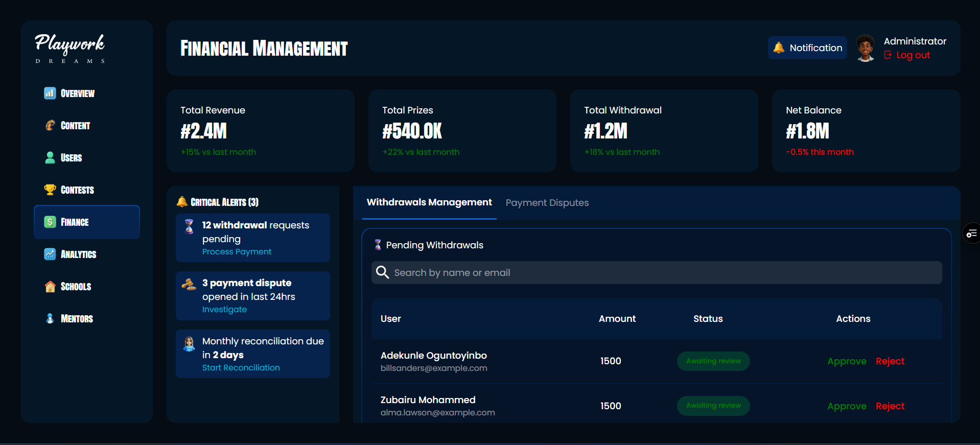The width and height of the screenshot is (980, 445).
Task: Click the Analytics chart icon
Action: 50,254
